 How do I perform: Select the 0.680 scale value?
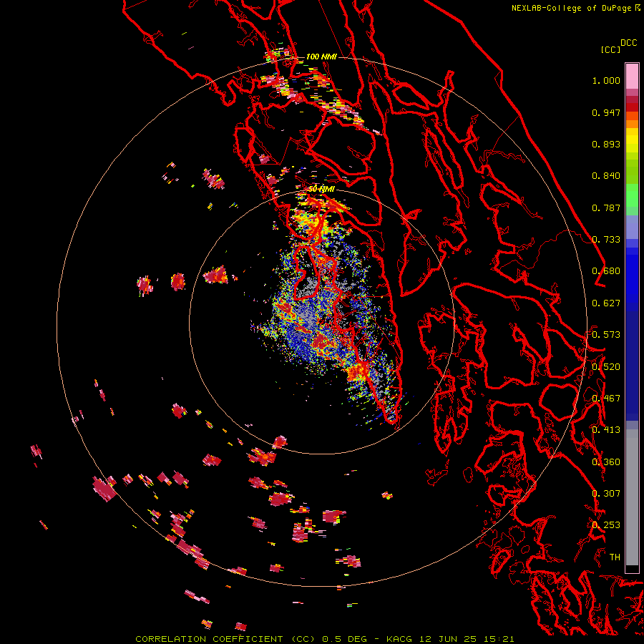(x=606, y=271)
